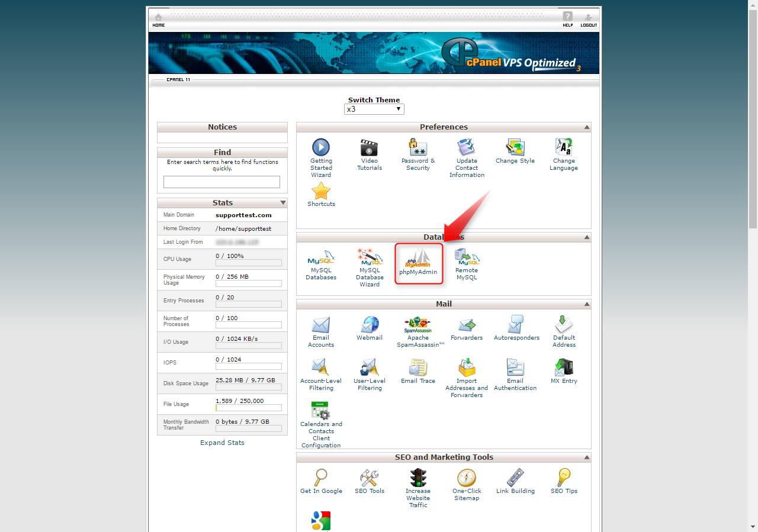The image size is (758, 532).
Task: Open phpMyAdmin from the Databases section
Action: pos(419,263)
